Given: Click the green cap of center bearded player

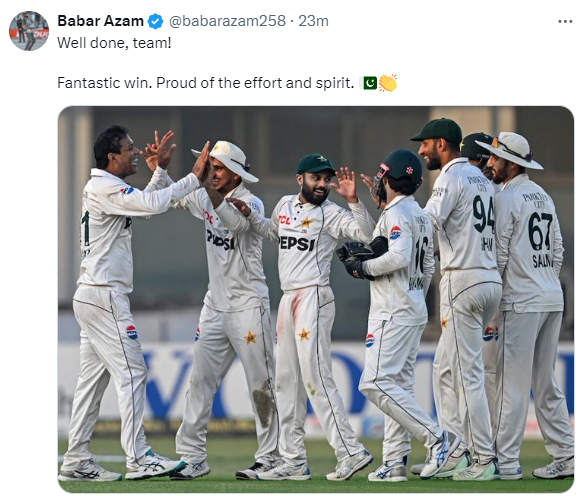Looking at the screenshot, I should 316,164.
